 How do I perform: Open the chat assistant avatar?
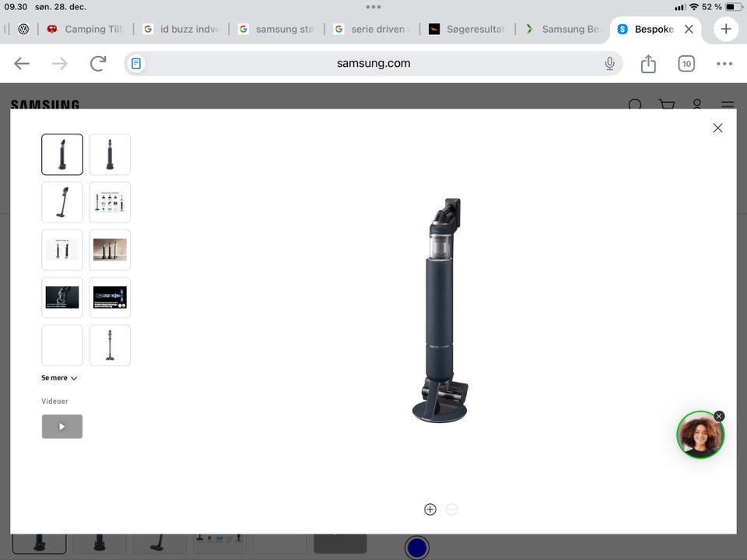(x=700, y=436)
